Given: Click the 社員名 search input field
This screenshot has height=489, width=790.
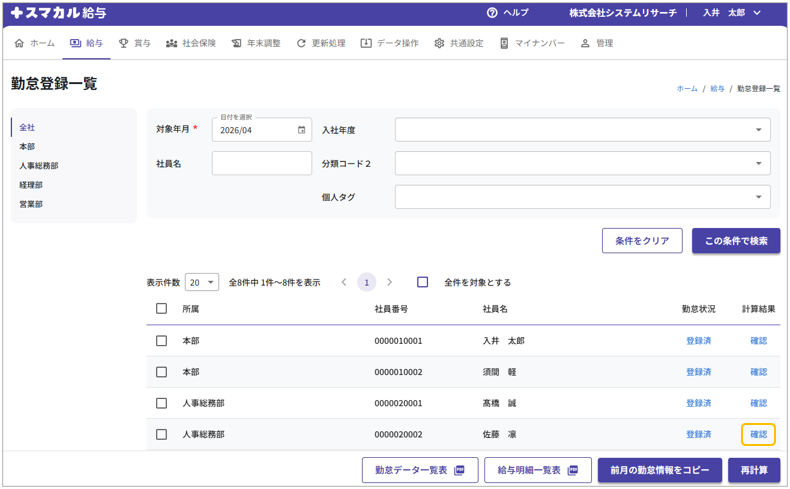Looking at the screenshot, I should pyautogui.click(x=262, y=163).
